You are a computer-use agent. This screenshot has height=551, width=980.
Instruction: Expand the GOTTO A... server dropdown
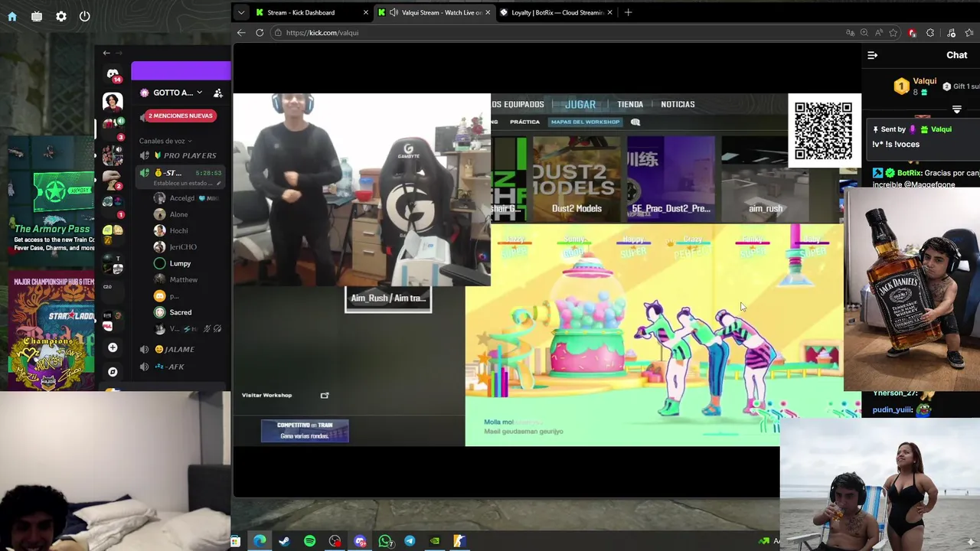tap(199, 93)
